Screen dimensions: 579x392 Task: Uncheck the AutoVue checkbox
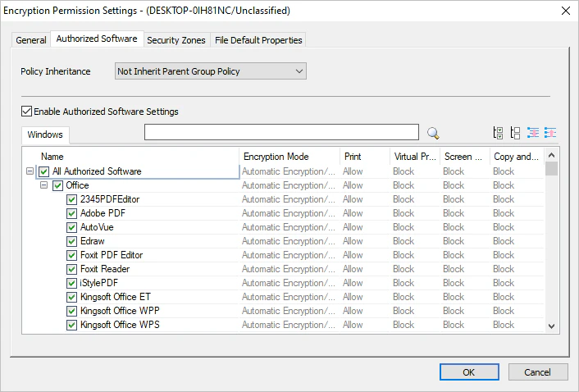click(71, 227)
